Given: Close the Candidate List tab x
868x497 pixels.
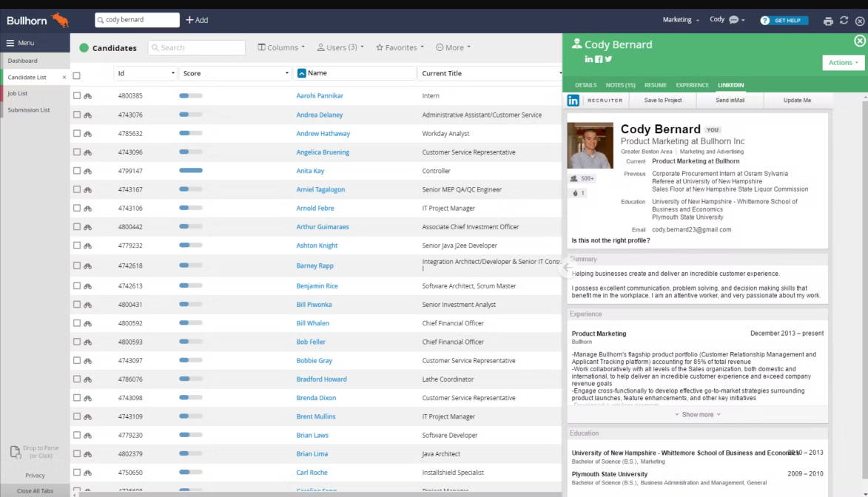Looking at the screenshot, I should coord(64,78).
